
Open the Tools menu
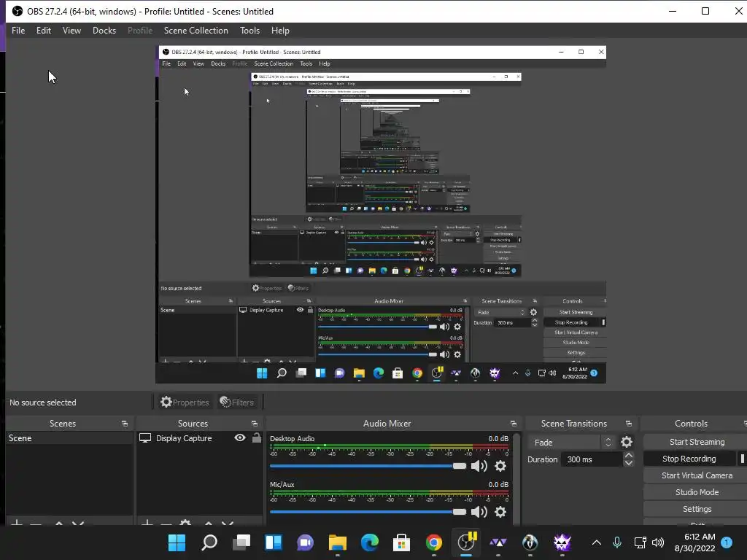point(249,31)
